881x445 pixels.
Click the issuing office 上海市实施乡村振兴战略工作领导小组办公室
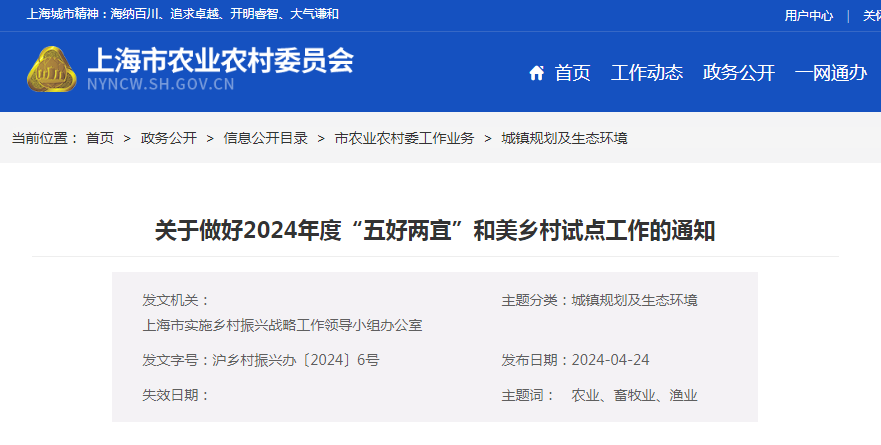click(x=282, y=325)
